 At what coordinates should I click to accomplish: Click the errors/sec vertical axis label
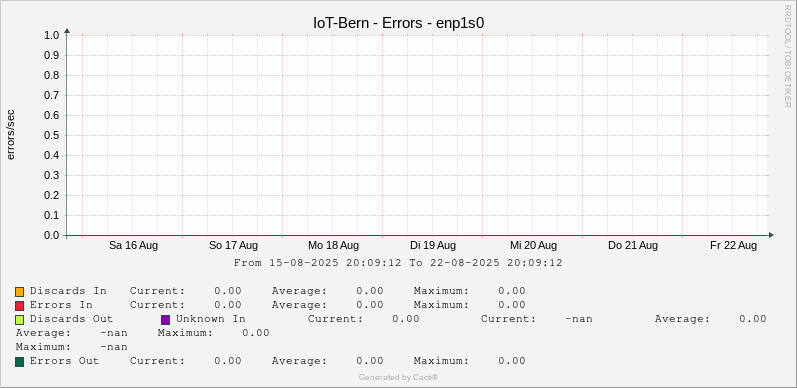coord(11,134)
